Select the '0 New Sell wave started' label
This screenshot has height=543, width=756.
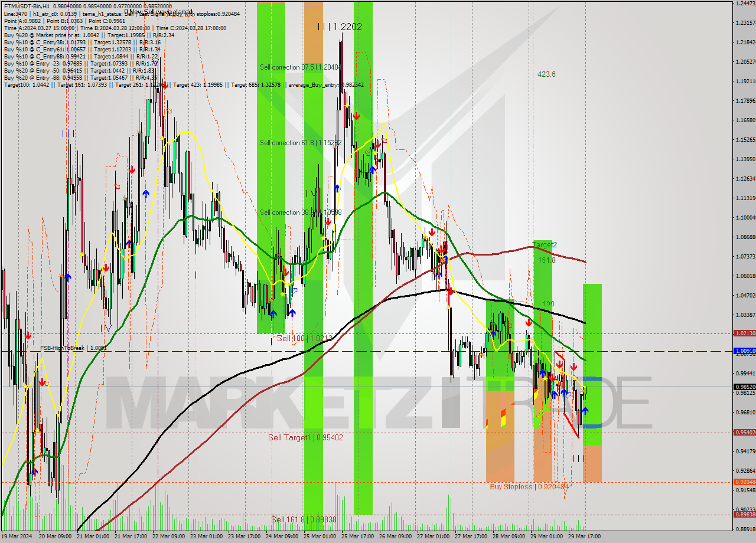(158, 12)
